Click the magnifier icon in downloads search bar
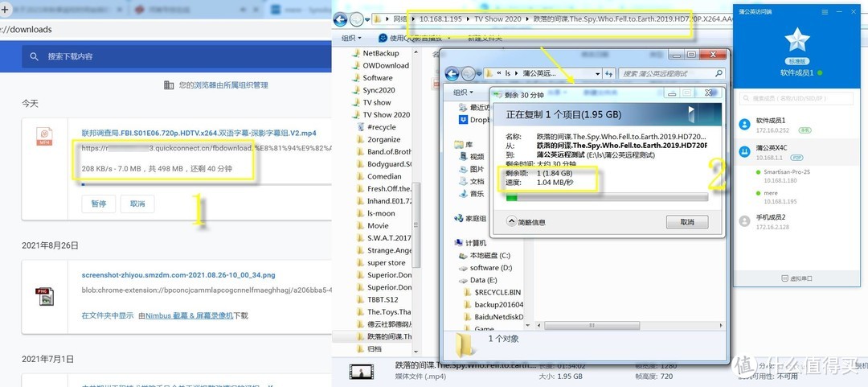 click(x=35, y=56)
